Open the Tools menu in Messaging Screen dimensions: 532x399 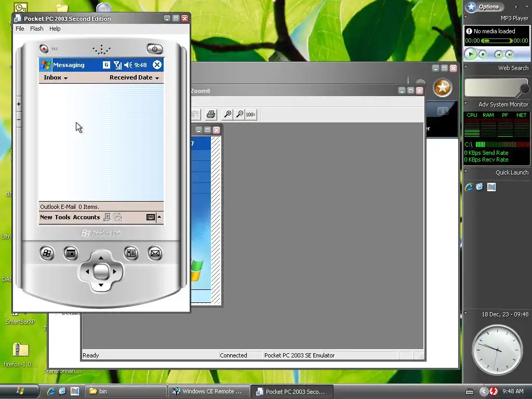pyautogui.click(x=62, y=217)
